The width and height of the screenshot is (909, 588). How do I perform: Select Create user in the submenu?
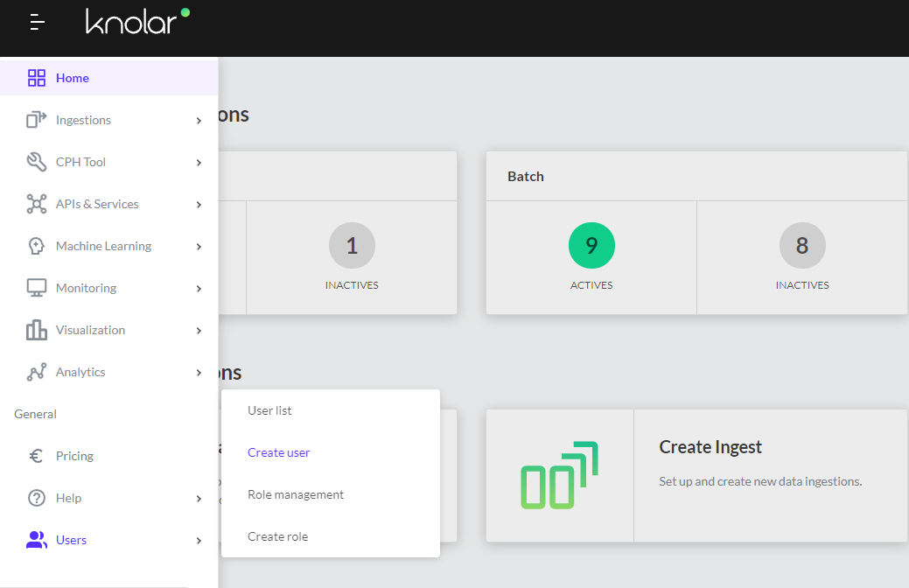pos(278,452)
